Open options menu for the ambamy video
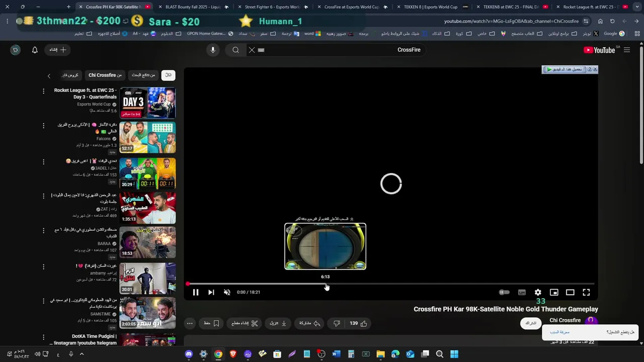Image resolution: width=644 pixels, height=362 pixels. [43, 266]
